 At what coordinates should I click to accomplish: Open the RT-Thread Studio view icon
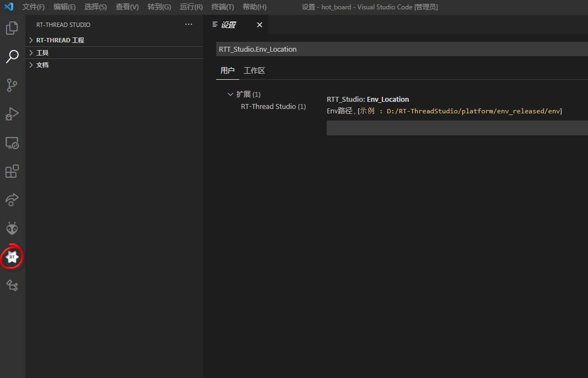(x=12, y=257)
